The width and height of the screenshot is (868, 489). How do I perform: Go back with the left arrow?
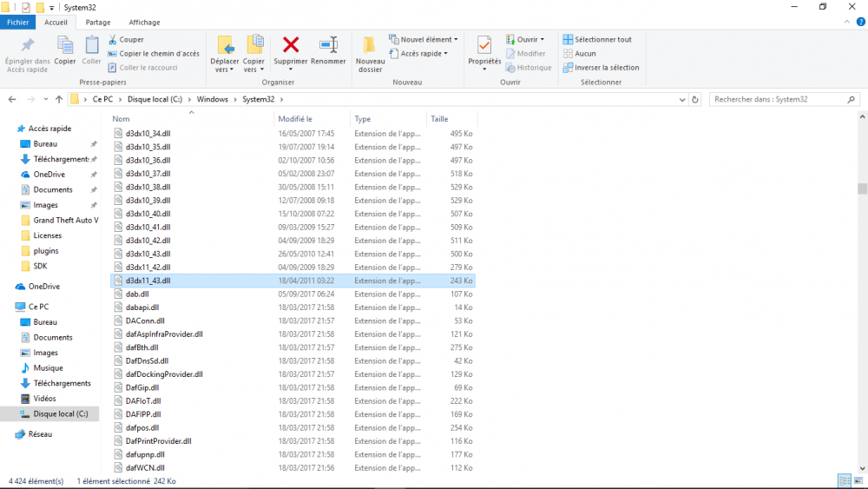click(12, 99)
